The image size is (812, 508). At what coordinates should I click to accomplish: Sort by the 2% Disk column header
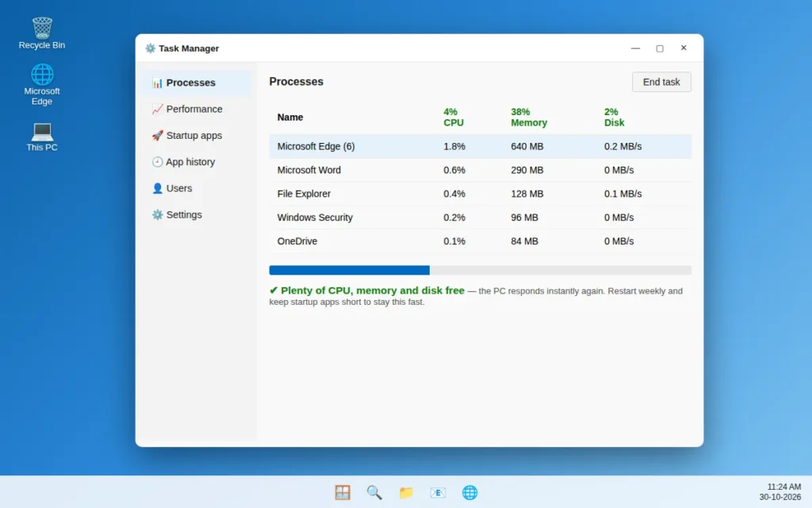pyautogui.click(x=615, y=117)
